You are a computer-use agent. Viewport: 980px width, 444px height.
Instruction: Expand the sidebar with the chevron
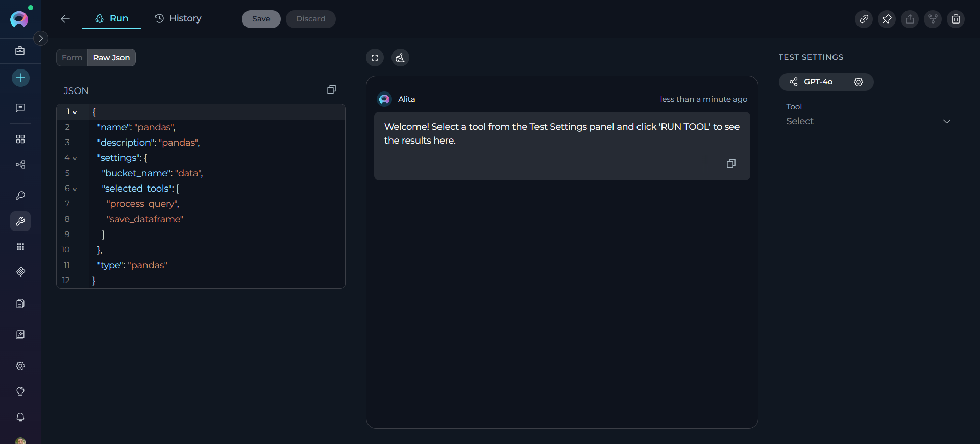pos(41,38)
